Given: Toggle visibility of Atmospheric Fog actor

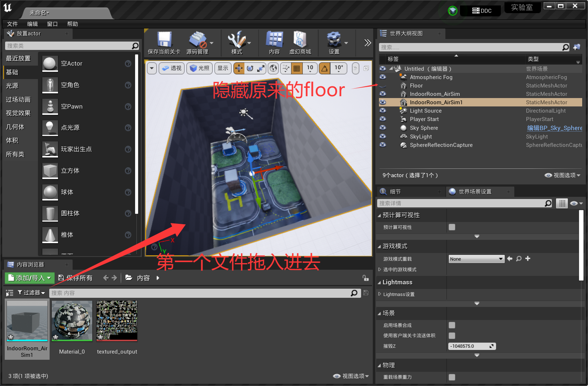Looking at the screenshot, I should tap(383, 77).
